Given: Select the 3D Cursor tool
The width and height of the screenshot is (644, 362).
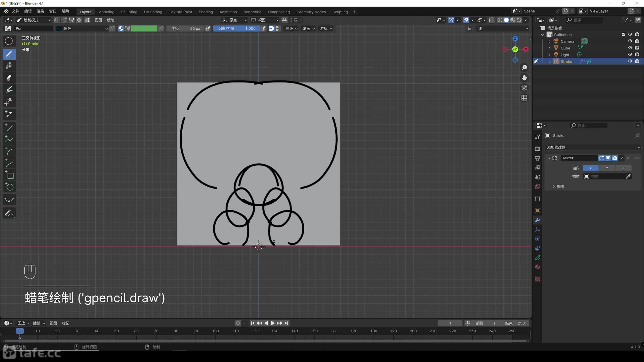Looking at the screenshot, I should [9, 41].
